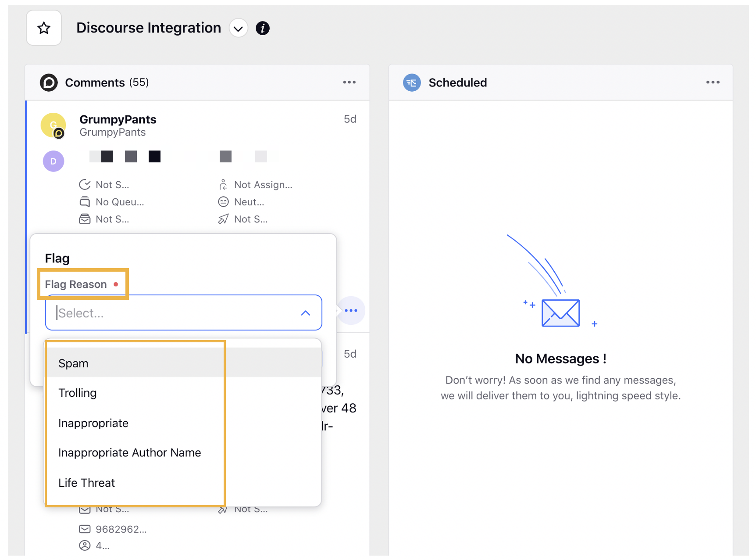The width and height of the screenshot is (756, 560).
Task: Click the Scheduled column icon
Action: click(412, 83)
